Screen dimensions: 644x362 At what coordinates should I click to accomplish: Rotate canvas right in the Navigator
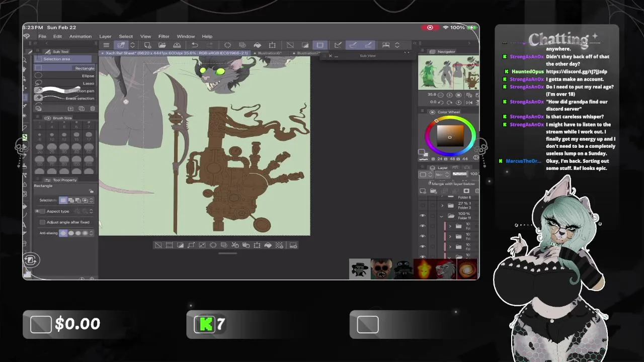click(450, 102)
